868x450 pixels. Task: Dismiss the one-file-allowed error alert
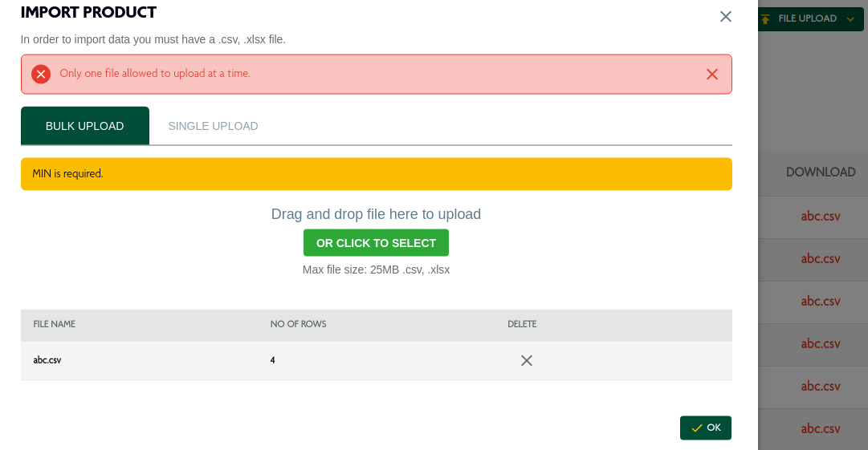(712, 74)
